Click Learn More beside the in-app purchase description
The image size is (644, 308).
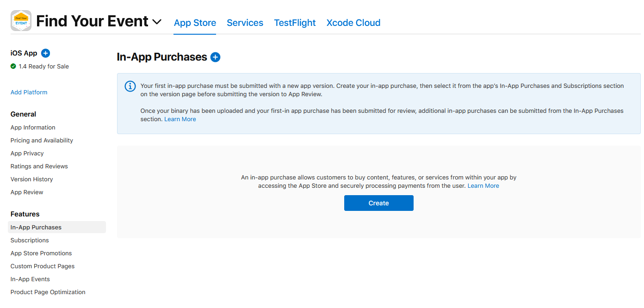pos(483,186)
